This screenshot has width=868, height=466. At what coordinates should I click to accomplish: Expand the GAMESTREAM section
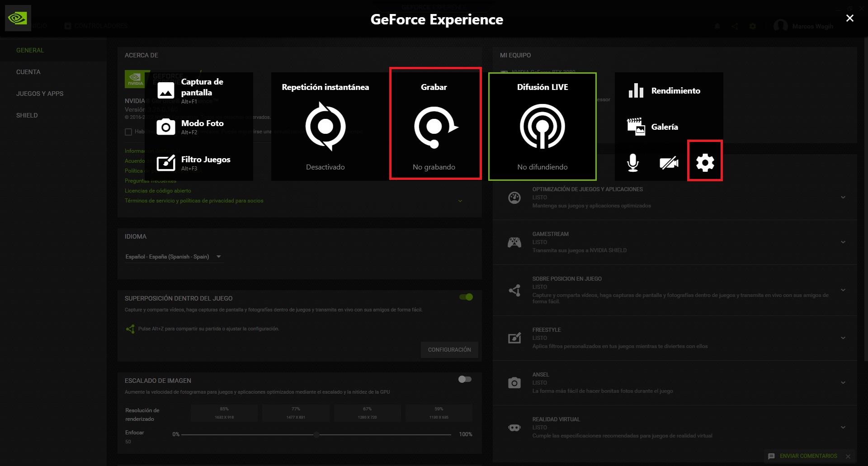click(844, 241)
